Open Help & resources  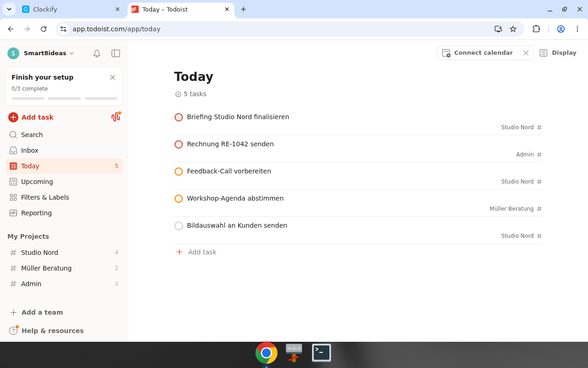(x=46, y=331)
